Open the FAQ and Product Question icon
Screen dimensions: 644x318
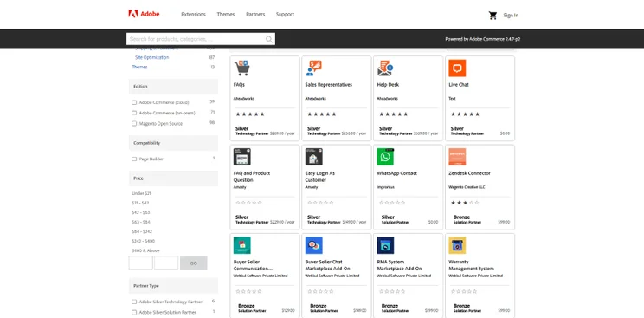point(241,157)
